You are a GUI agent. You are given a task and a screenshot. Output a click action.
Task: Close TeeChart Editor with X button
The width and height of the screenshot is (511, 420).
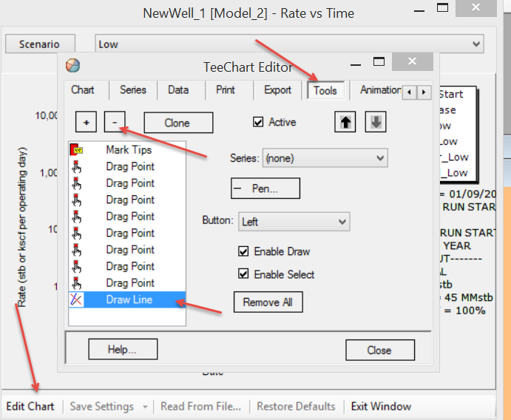[x=412, y=61]
